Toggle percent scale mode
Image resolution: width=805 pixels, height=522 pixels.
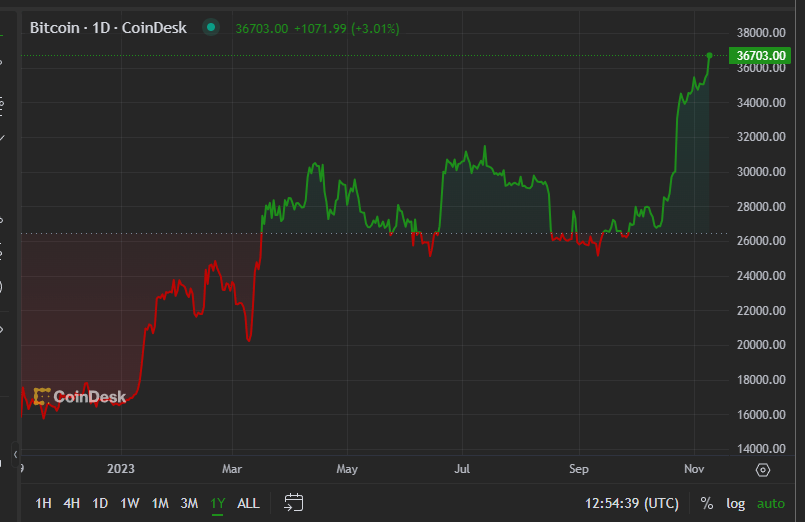(707, 504)
